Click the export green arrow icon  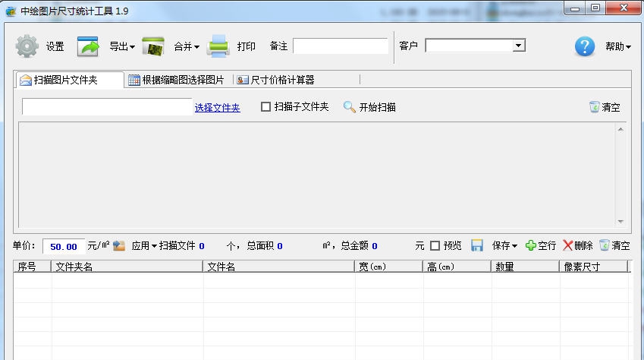pos(88,46)
